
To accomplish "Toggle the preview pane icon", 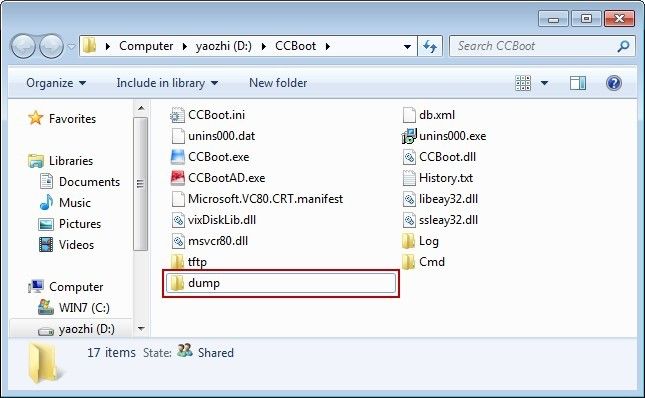I will pos(578,83).
